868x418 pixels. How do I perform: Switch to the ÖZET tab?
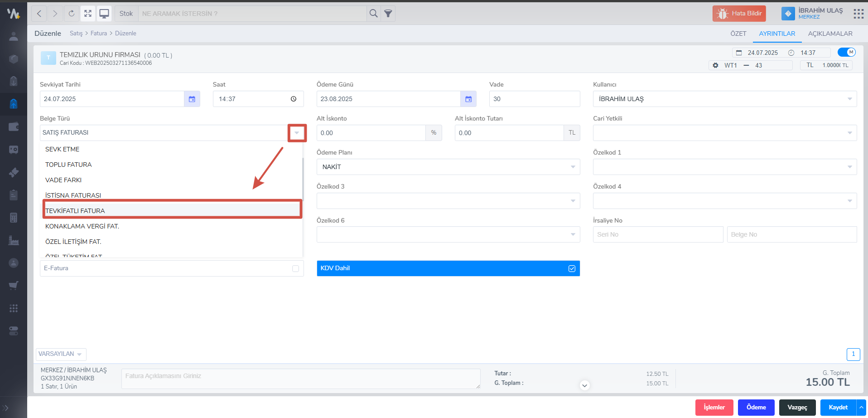point(738,34)
